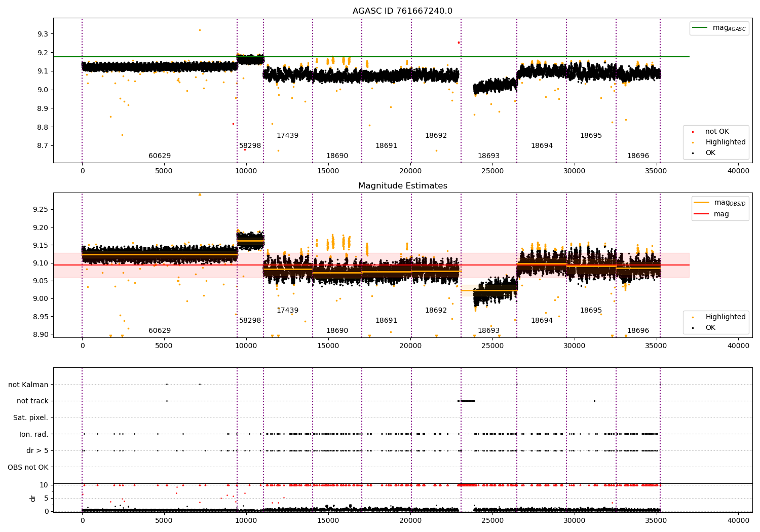
Task: Click the 'dr > 5' row label
Action: [37, 451]
